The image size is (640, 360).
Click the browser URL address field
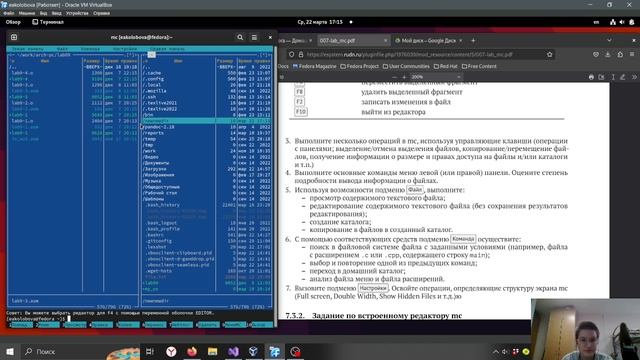[x=420, y=54]
